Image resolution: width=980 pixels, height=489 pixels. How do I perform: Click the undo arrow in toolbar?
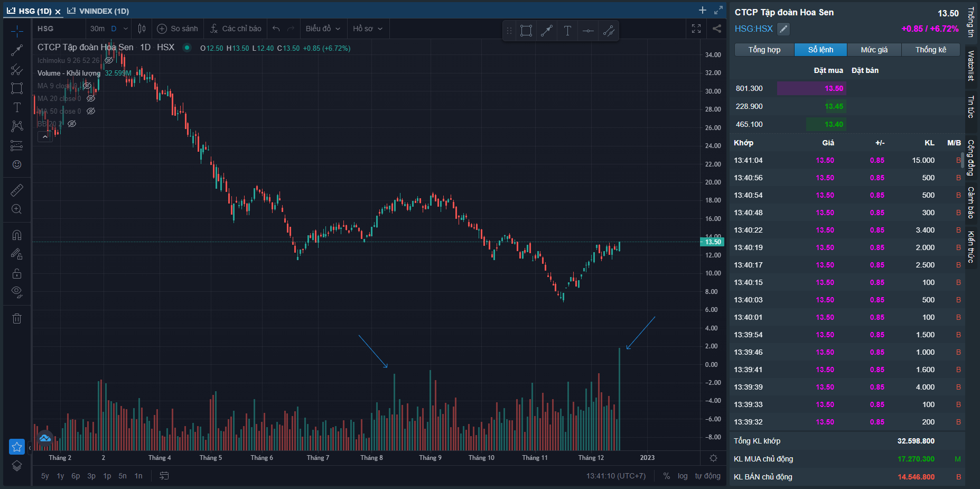276,29
